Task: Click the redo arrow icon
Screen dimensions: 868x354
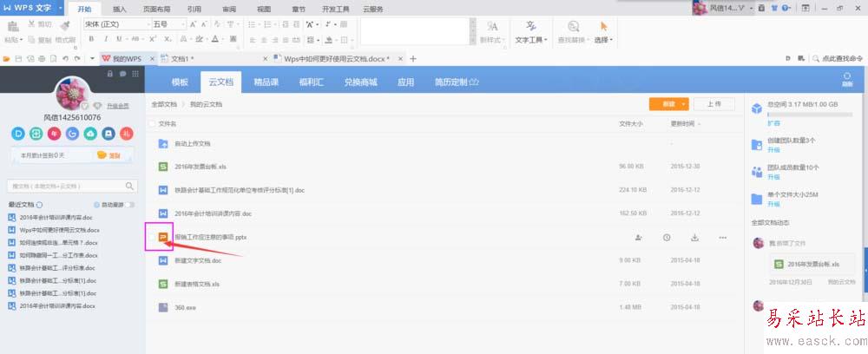Action: point(77,59)
